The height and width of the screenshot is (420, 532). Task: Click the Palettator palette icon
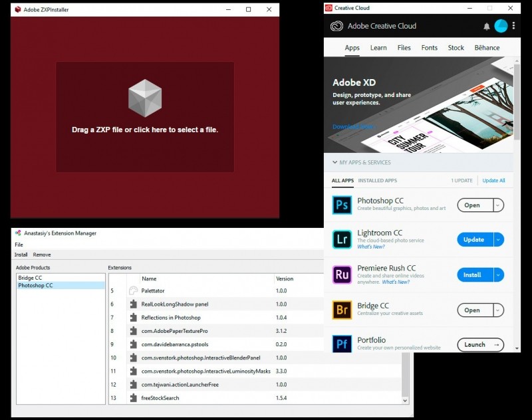point(134,290)
